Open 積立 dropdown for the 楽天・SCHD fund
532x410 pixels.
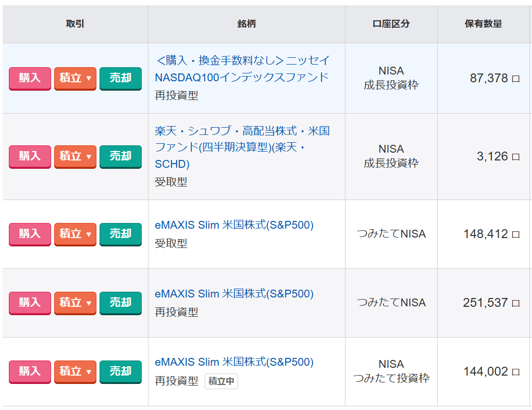click(76, 157)
